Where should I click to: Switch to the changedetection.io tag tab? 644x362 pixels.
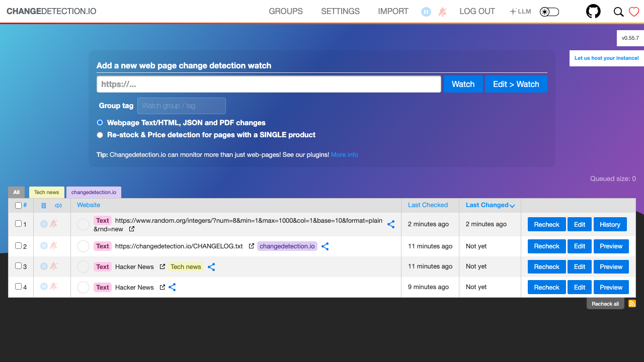click(x=94, y=192)
